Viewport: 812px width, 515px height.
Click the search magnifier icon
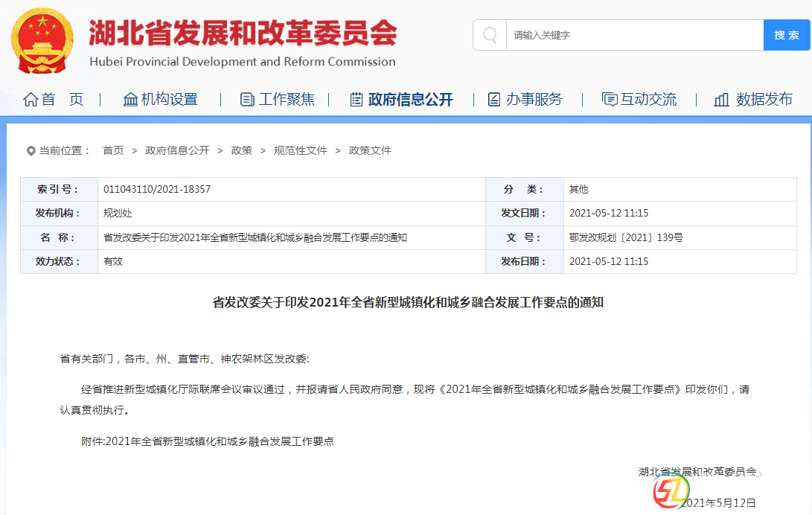pyautogui.click(x=490, y=35)
